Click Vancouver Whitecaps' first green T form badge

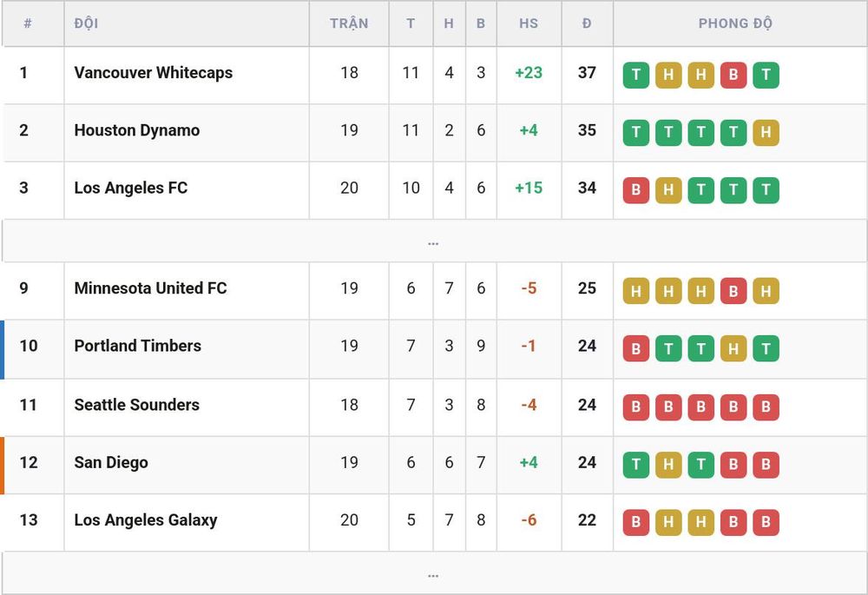coord(636,75)
